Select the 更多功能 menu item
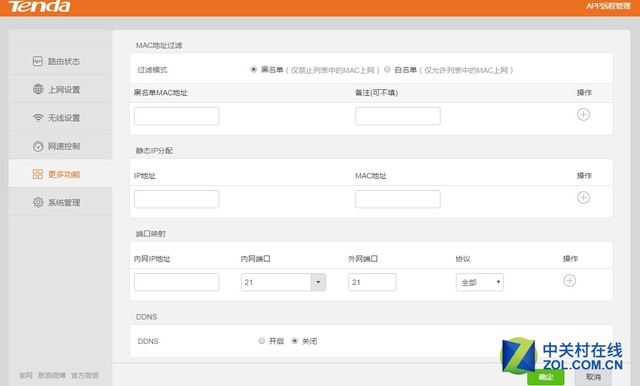 click(60, 174)
